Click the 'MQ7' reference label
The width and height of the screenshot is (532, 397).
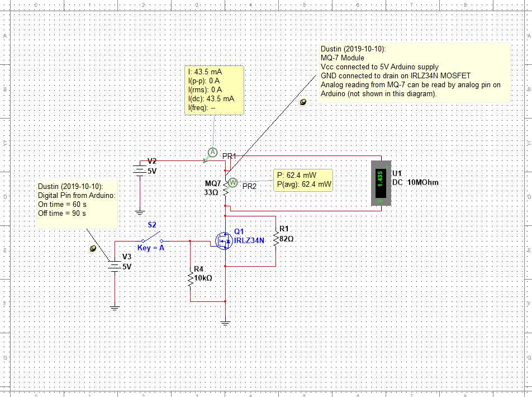[213, 184]
